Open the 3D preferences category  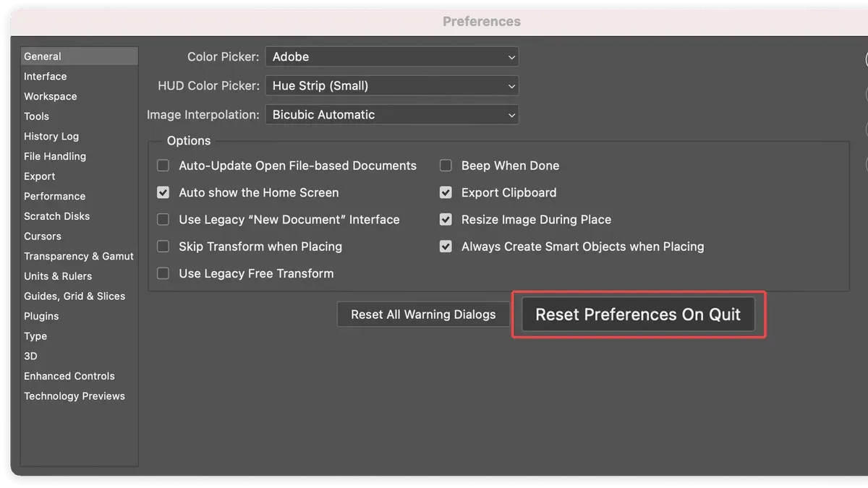click(x=80, y=356)
